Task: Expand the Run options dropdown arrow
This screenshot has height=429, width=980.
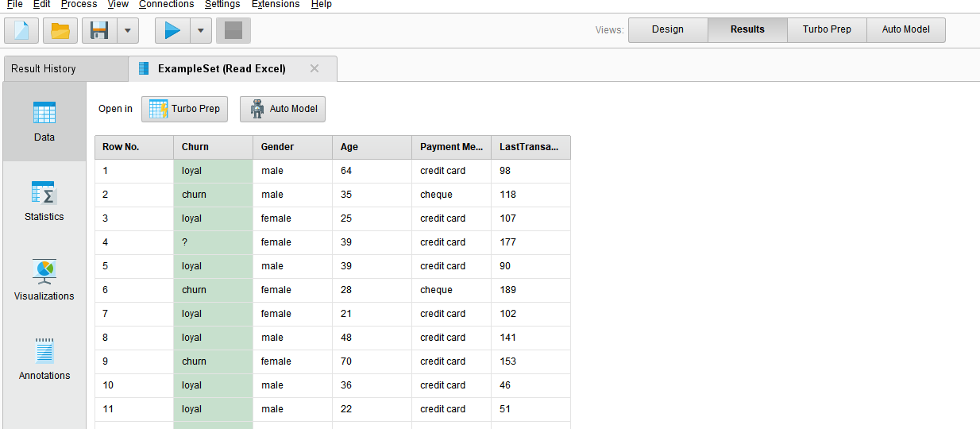Action: pos(201,30)
